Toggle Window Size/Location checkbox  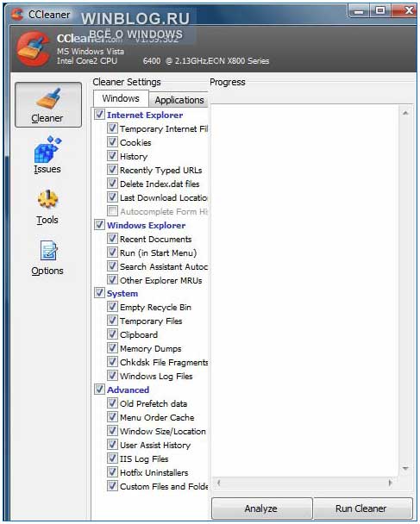(112, 430)
